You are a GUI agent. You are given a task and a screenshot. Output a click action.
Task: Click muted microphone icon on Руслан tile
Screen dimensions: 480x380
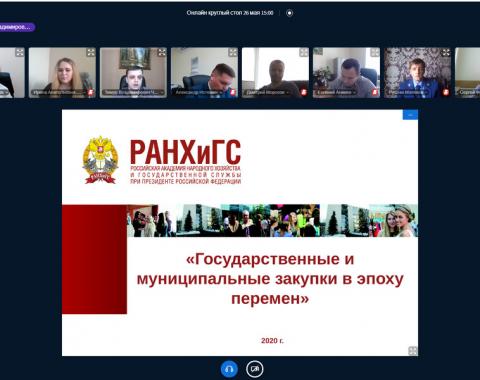[x=446, y=92]
